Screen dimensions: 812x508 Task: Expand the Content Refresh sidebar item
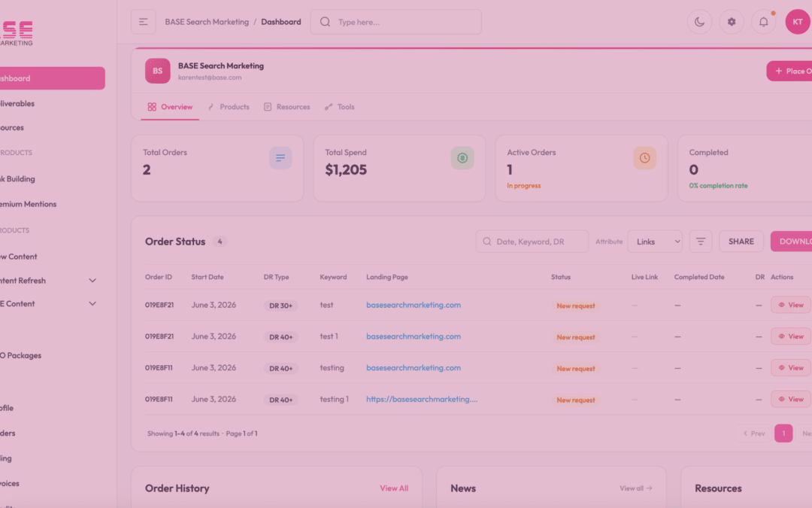tap(92, 281)
